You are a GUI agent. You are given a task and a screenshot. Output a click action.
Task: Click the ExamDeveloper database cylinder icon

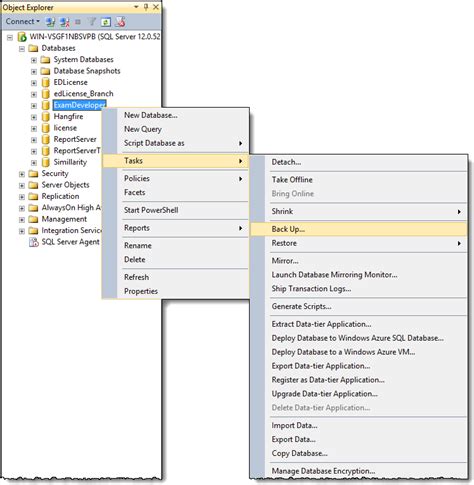point(46,105)
